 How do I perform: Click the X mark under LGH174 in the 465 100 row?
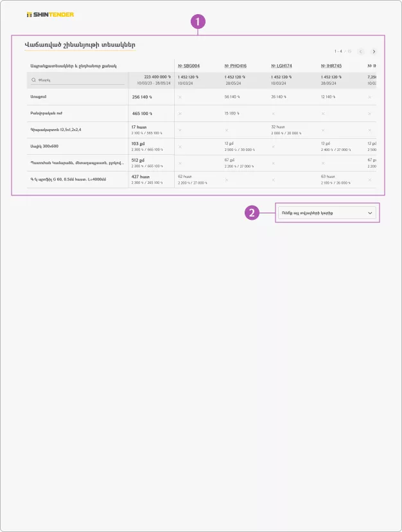pyautogui.click(x=274, y=114)
